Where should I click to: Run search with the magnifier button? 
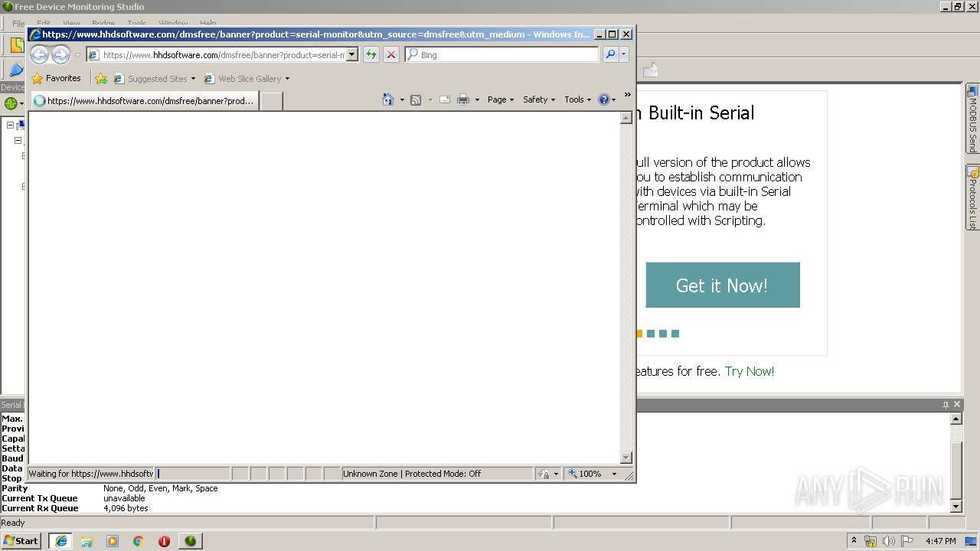tap(610, 54)
